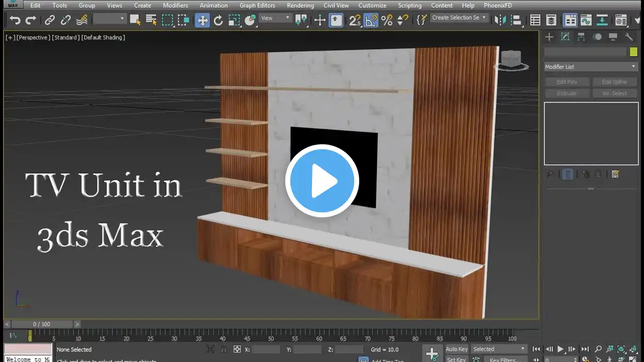
Task: Open the [Standard] viewport label menu
Action: tap(65, 38)
